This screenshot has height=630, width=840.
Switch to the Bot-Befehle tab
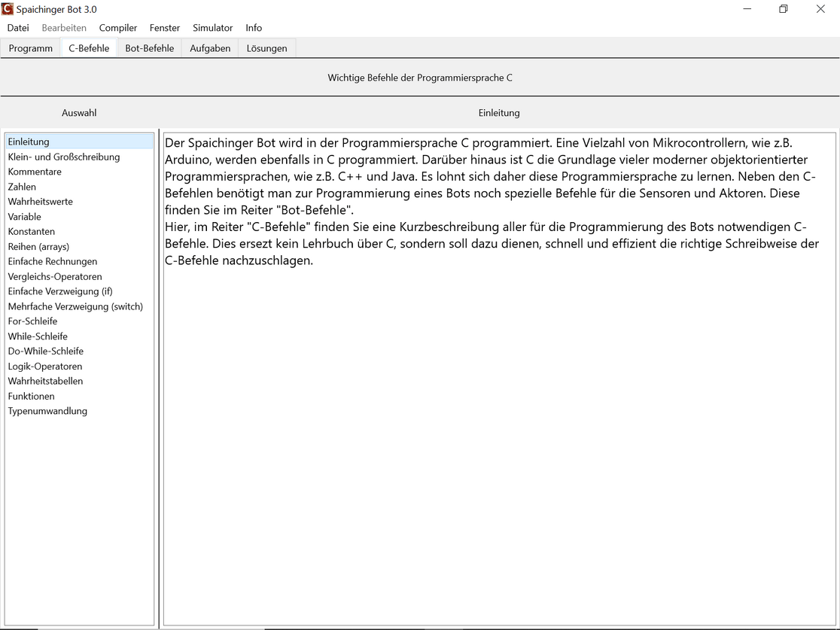149,48
